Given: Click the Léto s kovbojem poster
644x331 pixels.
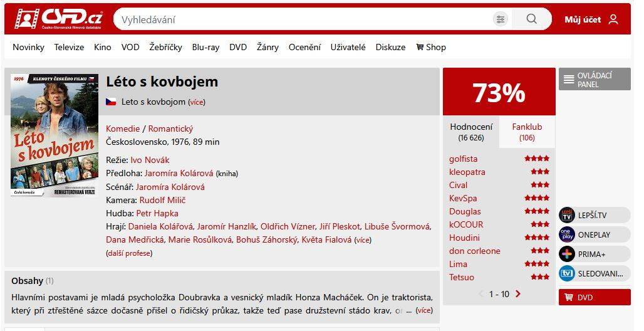Looking at the screenshot, I should (x=55, y=135).
